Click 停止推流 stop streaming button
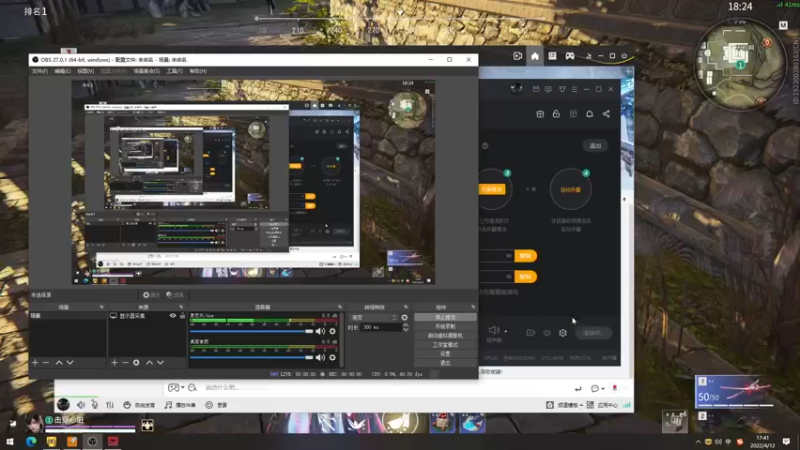 tap(445, 317)
